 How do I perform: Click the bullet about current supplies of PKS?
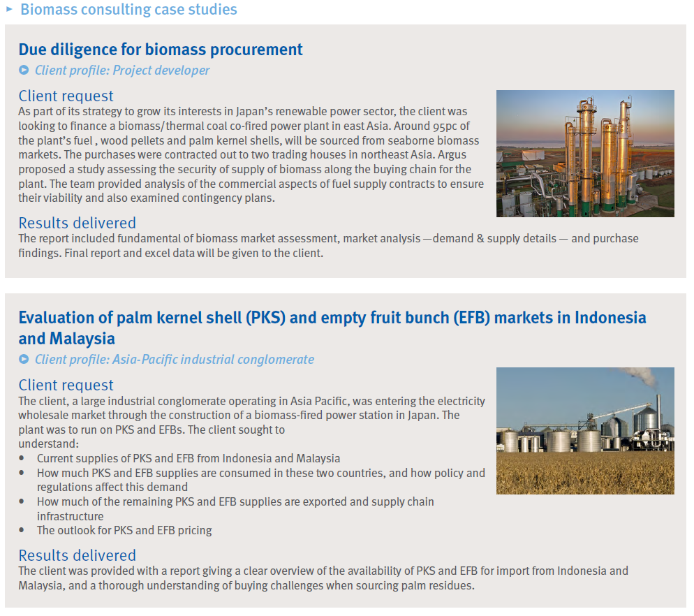point(189,458)
